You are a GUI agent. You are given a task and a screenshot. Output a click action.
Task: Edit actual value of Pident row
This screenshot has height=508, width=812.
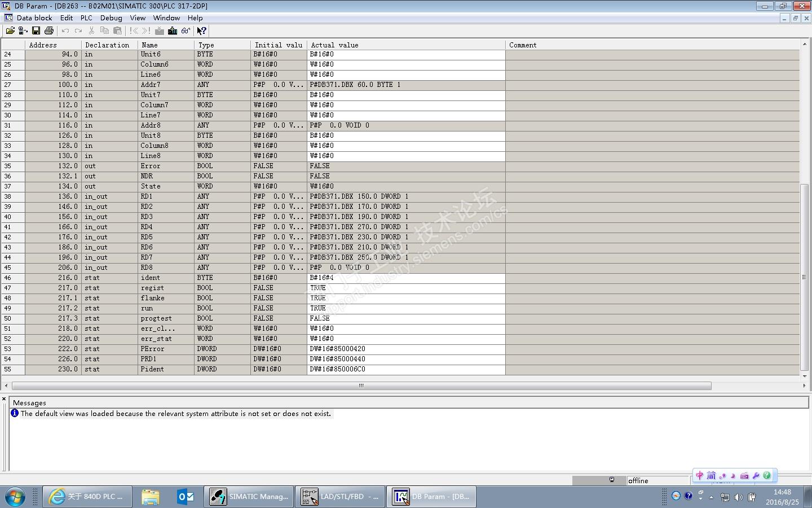click(407, 369)
